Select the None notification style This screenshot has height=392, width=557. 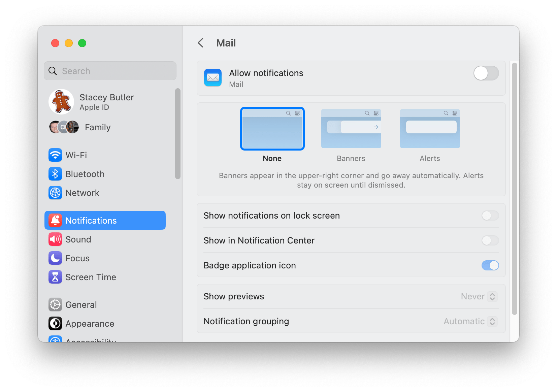coord(272,129)
